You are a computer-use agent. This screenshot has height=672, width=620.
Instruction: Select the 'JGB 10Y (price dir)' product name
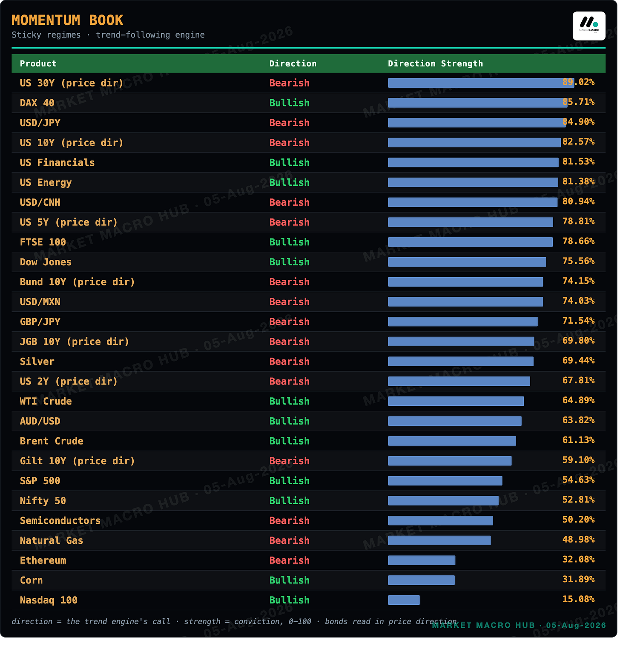(x=75, y=342)
